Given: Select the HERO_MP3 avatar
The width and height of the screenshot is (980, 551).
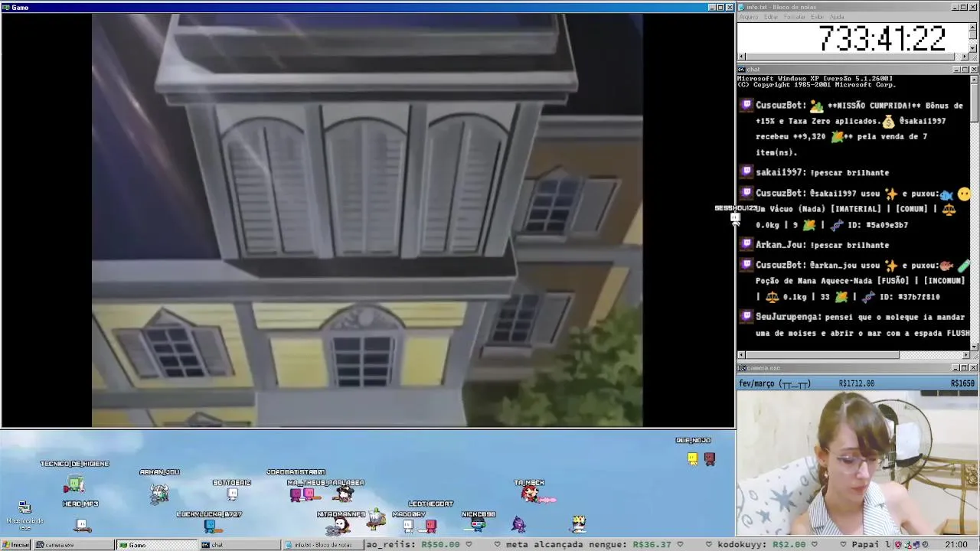Looking at the screenshot, I should click(x=81, y=525).
